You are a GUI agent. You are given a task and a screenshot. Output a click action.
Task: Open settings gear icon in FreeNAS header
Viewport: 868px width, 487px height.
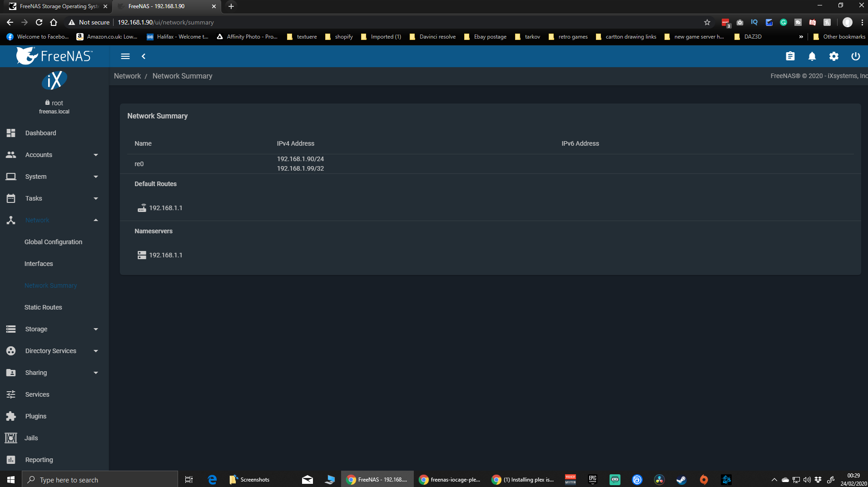834,56
